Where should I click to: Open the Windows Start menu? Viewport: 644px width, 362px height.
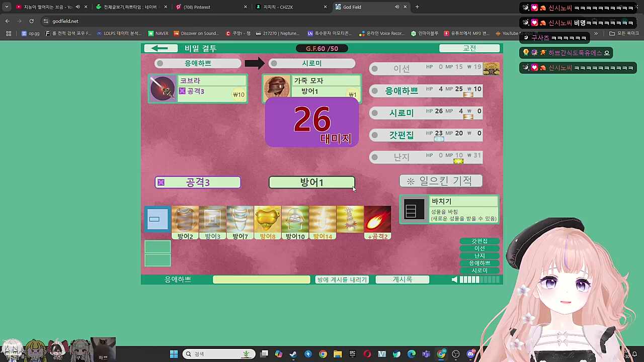[174, 354]
